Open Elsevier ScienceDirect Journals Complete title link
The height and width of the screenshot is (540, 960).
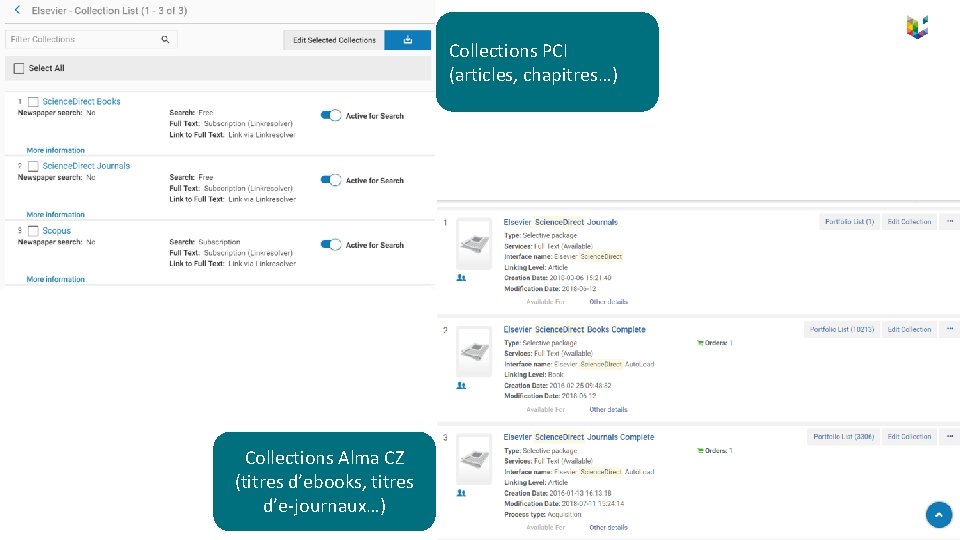[579, 437]
